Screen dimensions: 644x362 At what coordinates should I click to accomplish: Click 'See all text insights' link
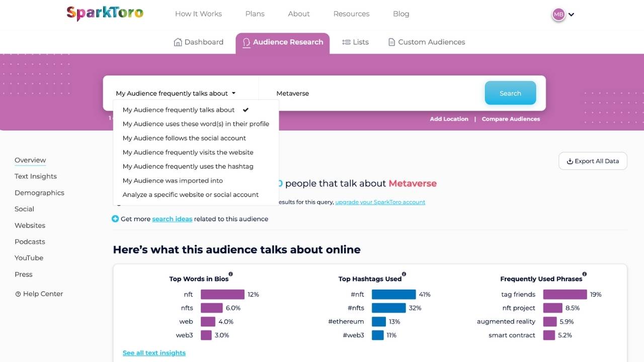pos(154,353)
